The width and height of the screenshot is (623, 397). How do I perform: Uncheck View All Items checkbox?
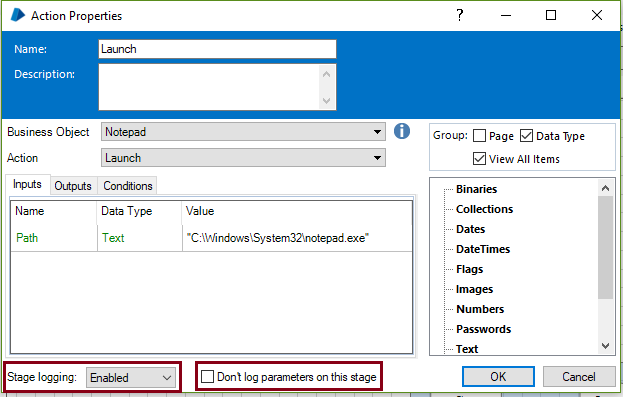click(479, 159)
